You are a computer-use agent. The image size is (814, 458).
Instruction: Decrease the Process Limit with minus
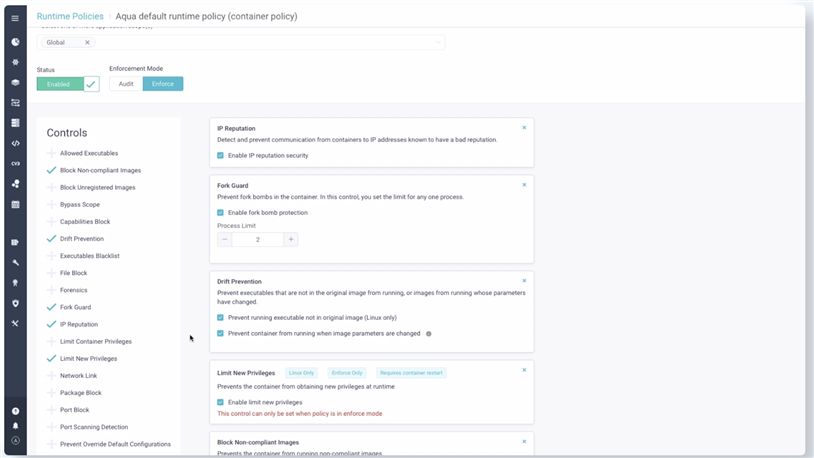point(225,240)
